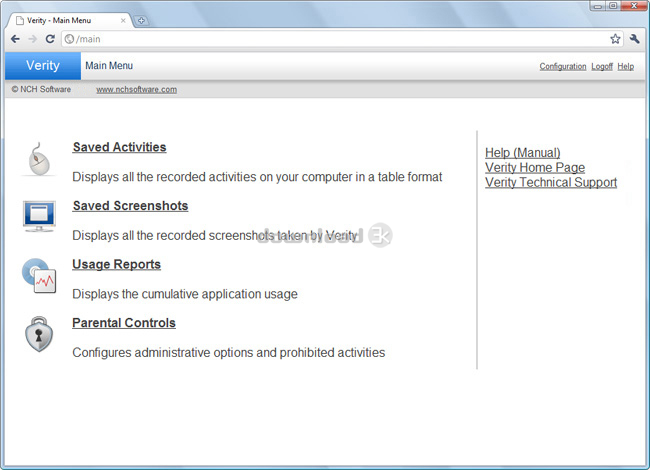Viewport: 650px width, 470px height.
Task: Maximize the browser window
Action: tap(613, 6)
